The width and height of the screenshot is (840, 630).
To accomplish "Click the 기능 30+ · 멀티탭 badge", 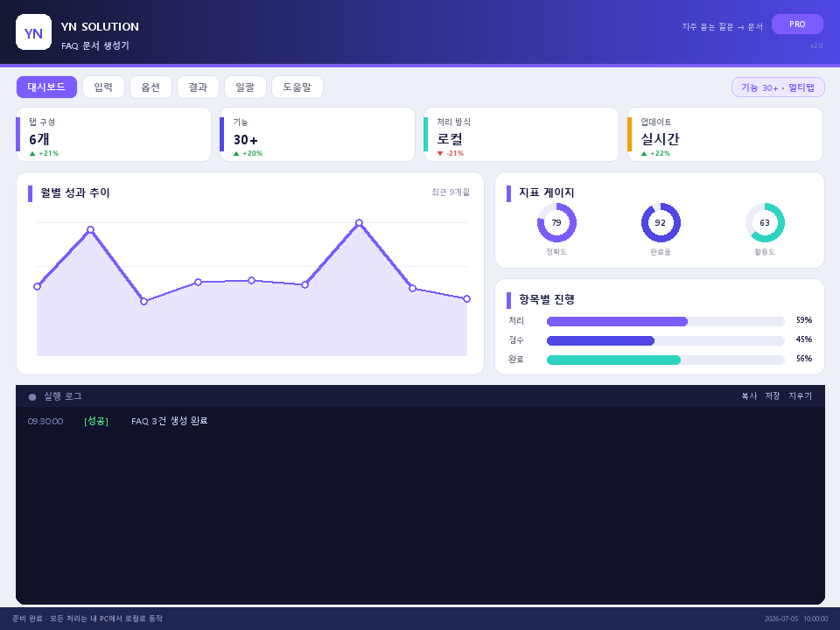I will (778, 87).
